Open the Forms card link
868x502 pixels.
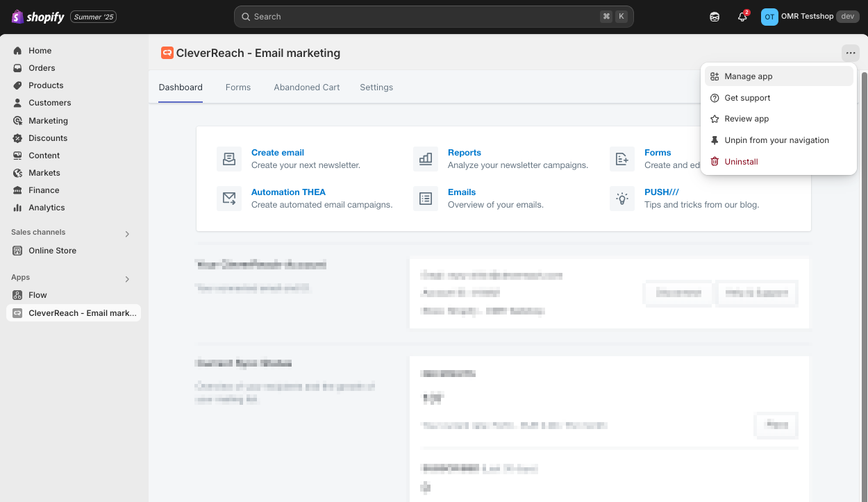658,153
